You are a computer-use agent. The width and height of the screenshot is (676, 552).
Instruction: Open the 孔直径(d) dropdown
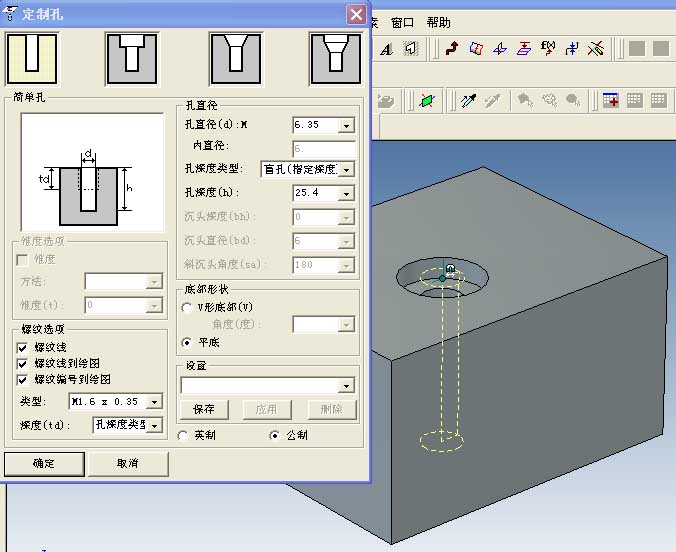click(346, 125)
